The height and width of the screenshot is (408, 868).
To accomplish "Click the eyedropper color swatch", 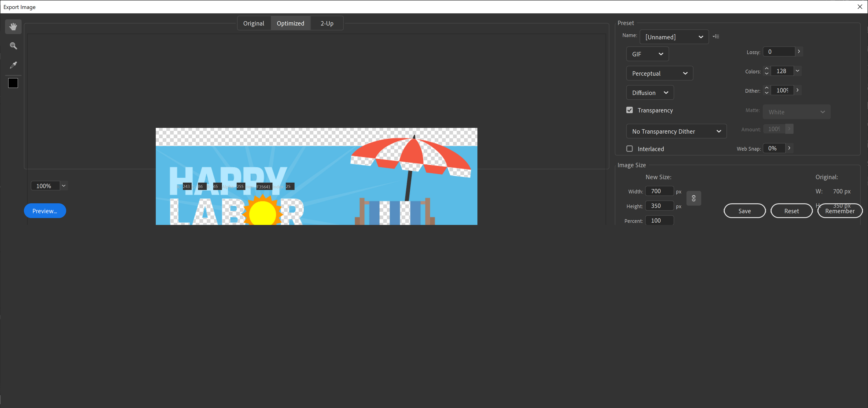I will [x=13, y=83].
